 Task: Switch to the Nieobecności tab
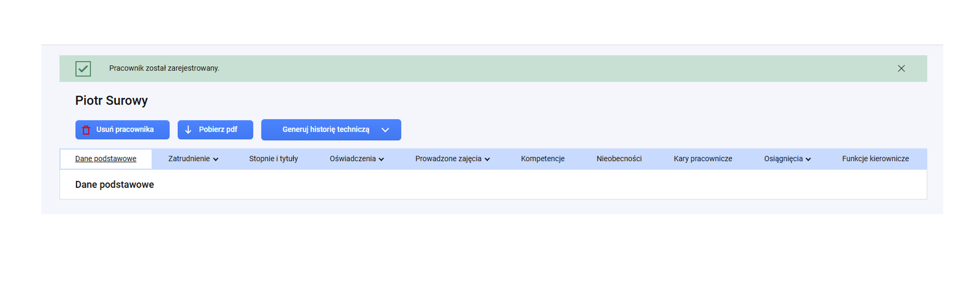(x=619, y=159)
